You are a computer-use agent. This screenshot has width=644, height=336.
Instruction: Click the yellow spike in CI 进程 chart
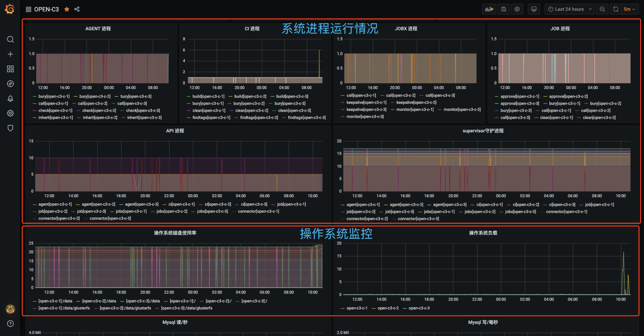(x=319, y=64)
